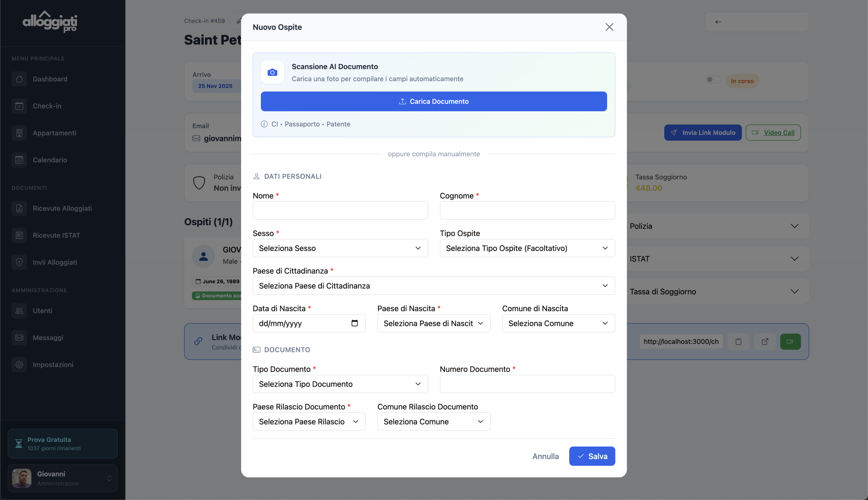Open the Seleziona Sesso dropdown
Viewport: 868px width, 500px height.
340,248
